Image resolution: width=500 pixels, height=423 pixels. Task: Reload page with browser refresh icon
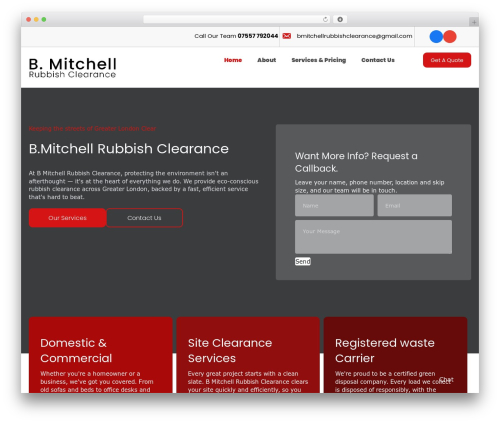[x=325, y=19]
